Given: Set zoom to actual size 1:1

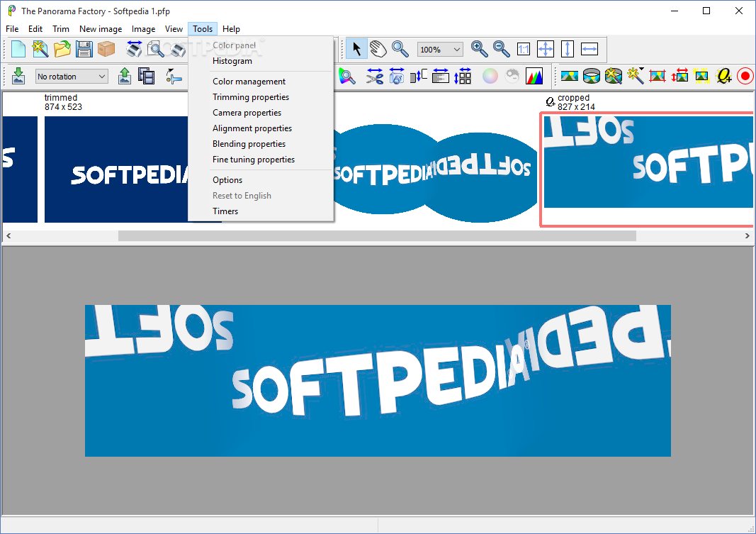Looking at the screenshot, I should 524,49.
